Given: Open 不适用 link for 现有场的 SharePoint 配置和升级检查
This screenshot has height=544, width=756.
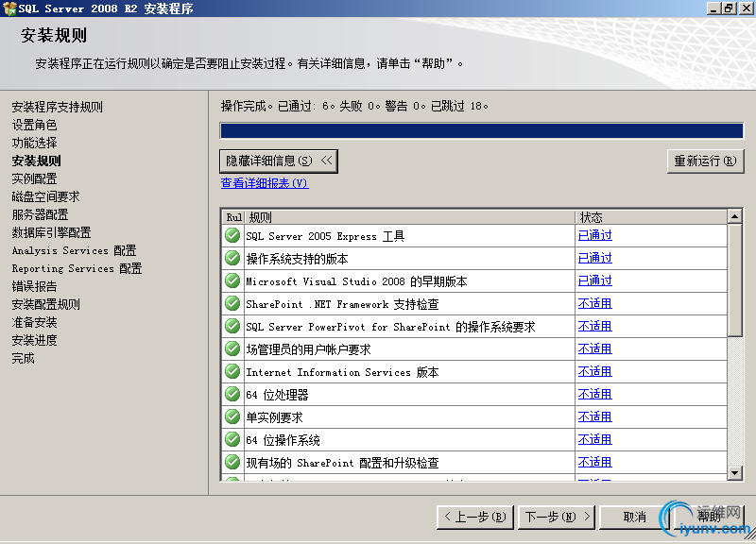Looking at the screenshot, I should tap(595, 462).
